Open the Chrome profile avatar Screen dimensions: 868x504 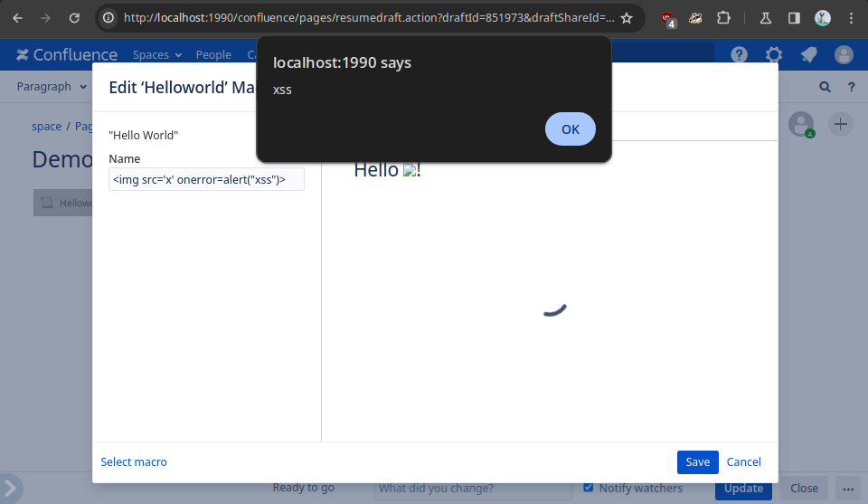[x=823, y=18]
